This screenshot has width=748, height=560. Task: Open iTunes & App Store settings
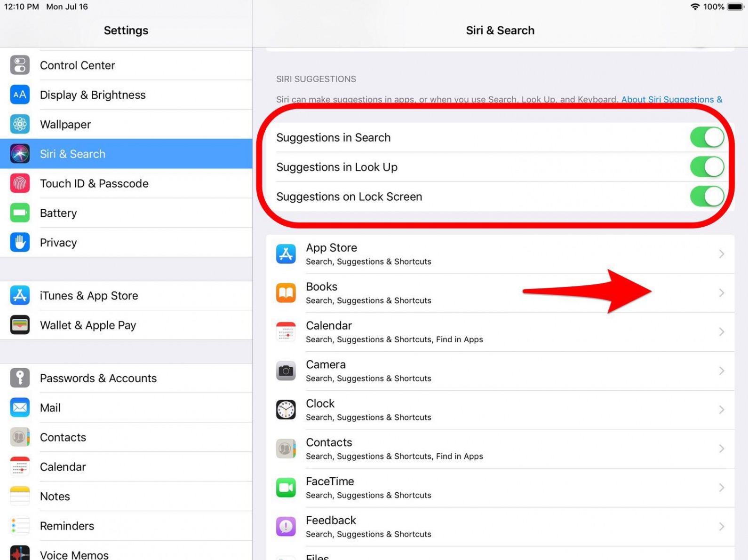coord(126,296)
